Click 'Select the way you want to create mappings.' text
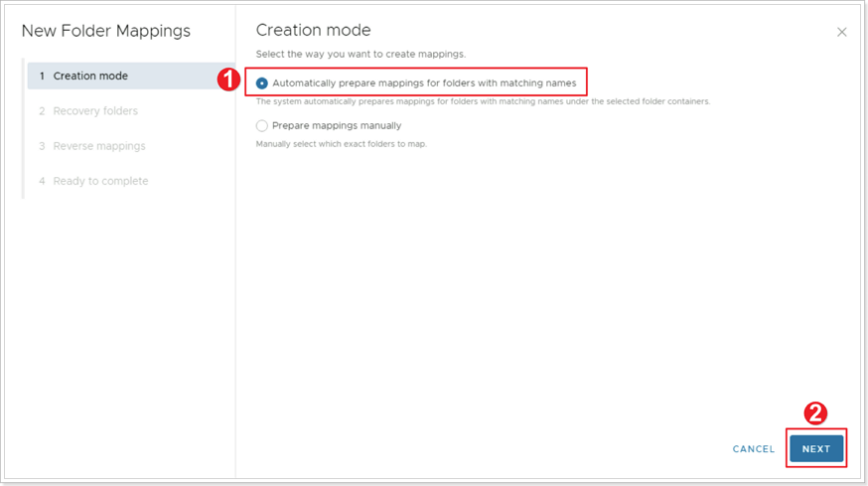 click(361, 55)
